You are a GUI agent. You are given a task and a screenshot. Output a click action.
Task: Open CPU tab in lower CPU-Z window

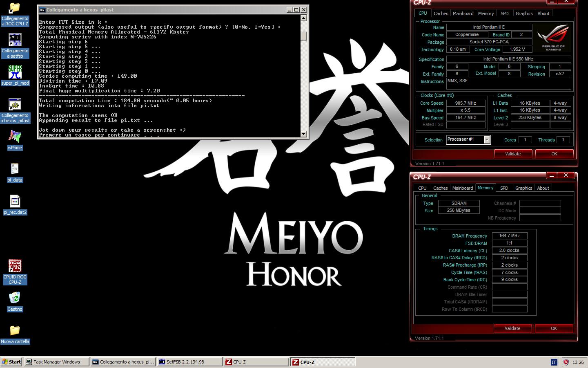(422, 188)
